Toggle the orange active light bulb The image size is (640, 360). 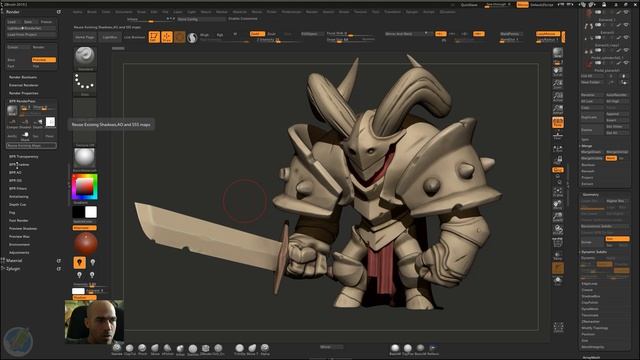pos(79,262)
